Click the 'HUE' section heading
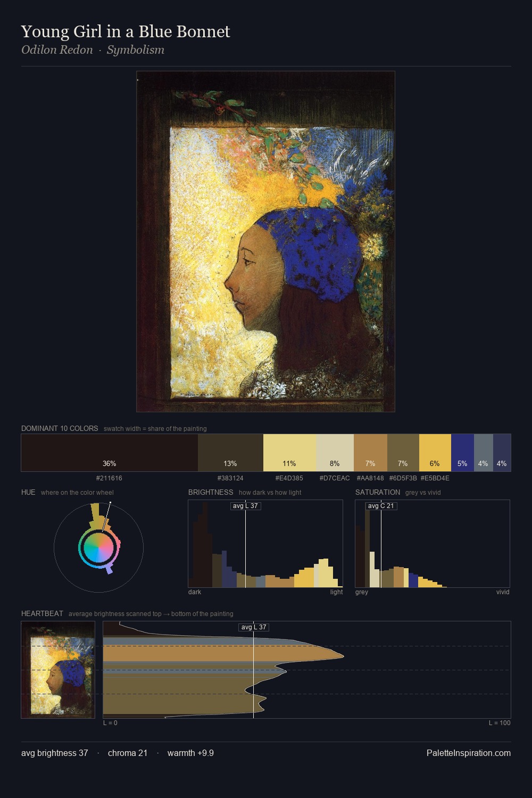Viewport: 532px width, 798px height. point(28,492)
